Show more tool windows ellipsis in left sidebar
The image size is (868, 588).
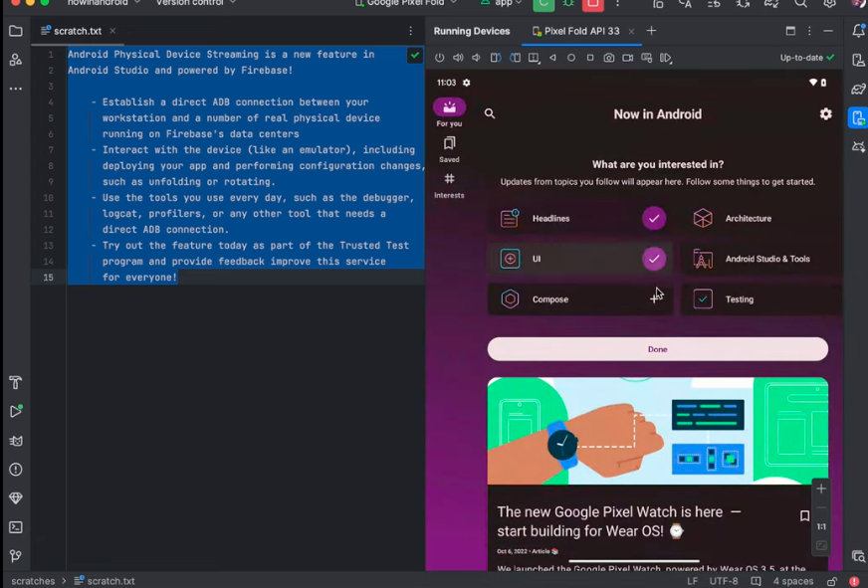(16, 89)
